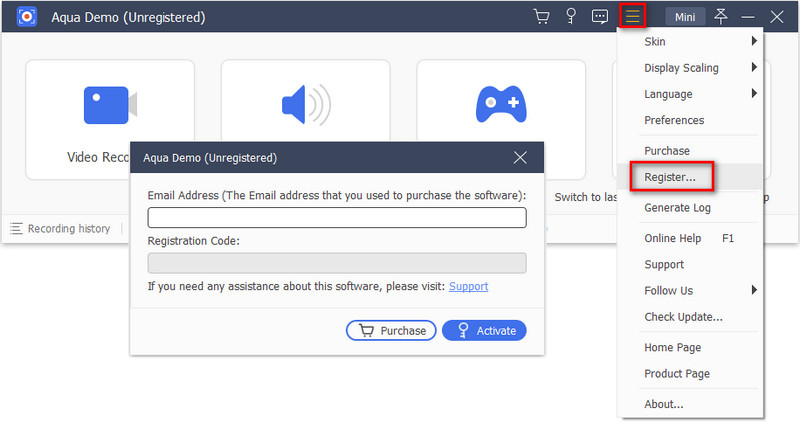The height and width of the screenshot is (423, 800).
Task: Expand the Skin submenu
Action: coord(690,41)
